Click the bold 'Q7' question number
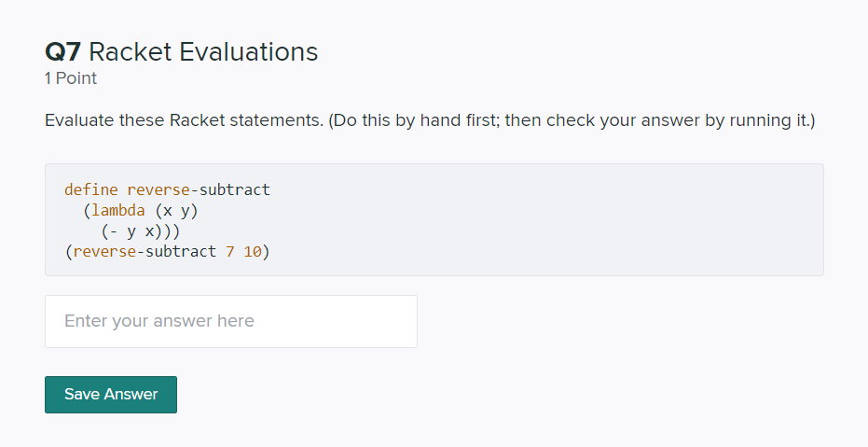The height and width of the screenshot is (447, 868). pyautogui.click(x=63, y=52)
